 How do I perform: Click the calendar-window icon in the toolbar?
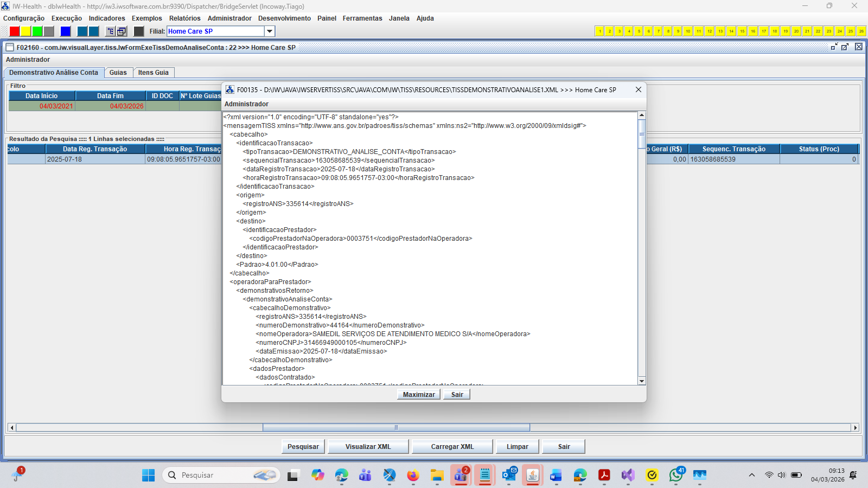(122, 31)
